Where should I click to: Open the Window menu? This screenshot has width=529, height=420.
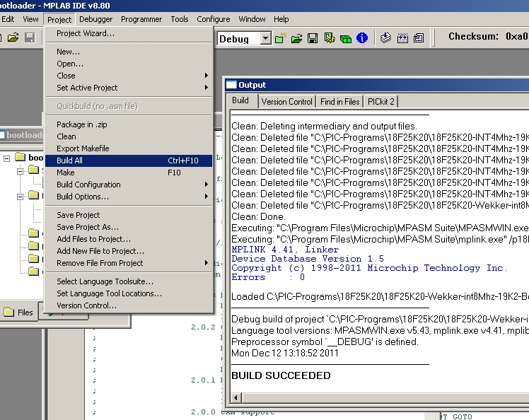pos(252,19)
